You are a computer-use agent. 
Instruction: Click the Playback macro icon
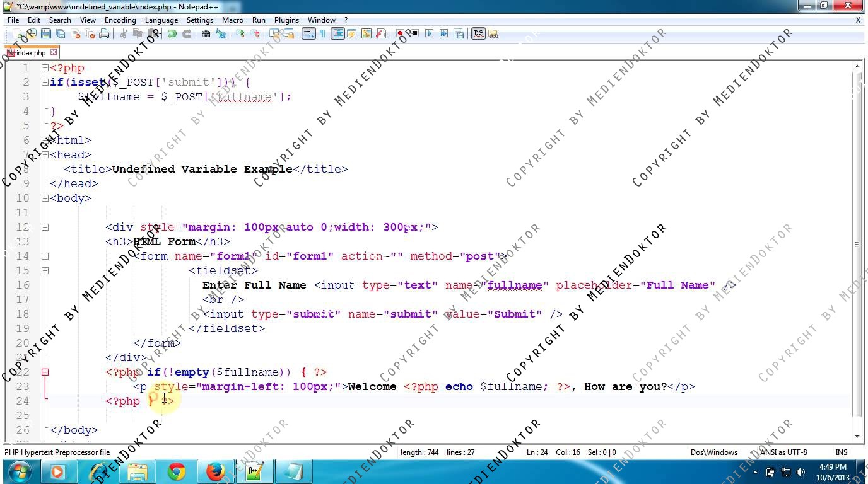click(x=429, y=34)
